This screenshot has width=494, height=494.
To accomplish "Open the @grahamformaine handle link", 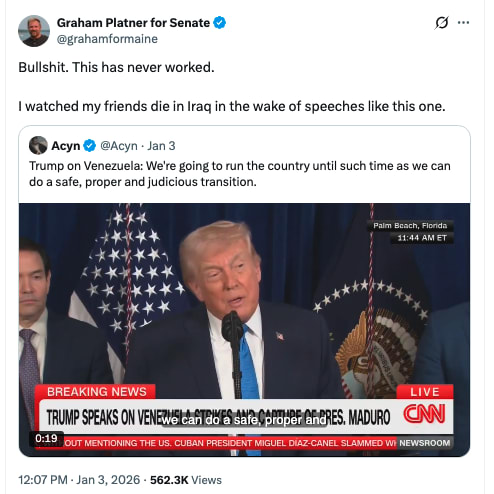I will click(107, 39).
